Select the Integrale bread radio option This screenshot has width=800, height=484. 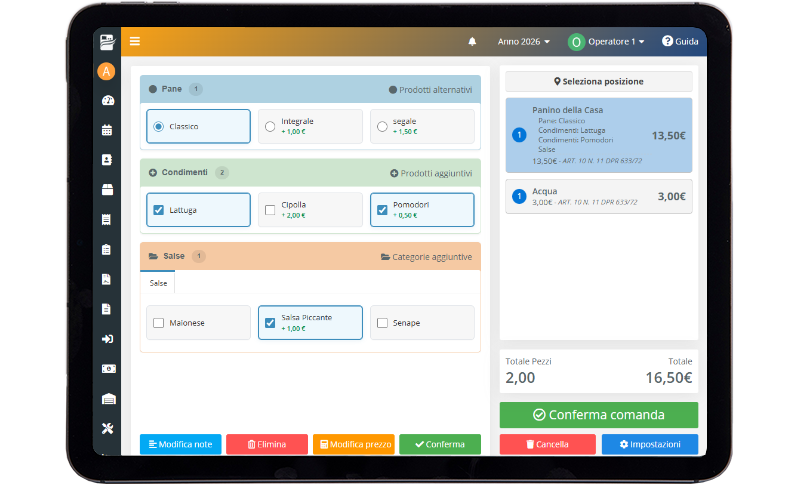point(310,126)
